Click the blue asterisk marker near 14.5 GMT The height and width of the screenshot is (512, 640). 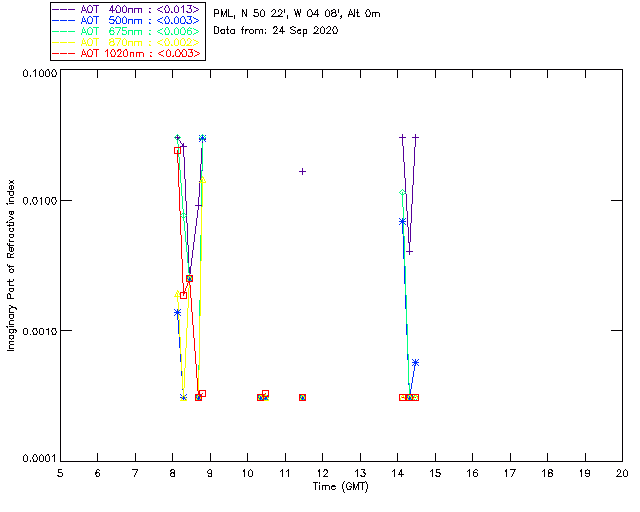coord(415,362)
